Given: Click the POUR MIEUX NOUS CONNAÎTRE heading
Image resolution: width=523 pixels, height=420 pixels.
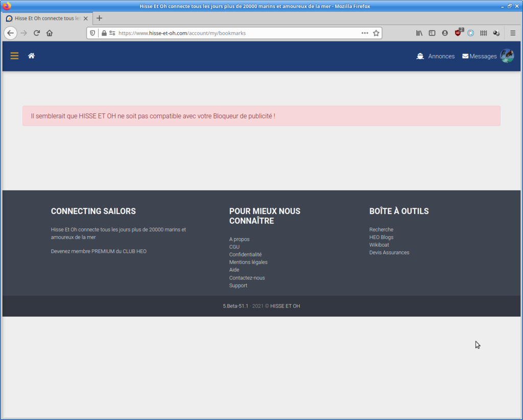Looking at the screenshot, I should (265, 216).
